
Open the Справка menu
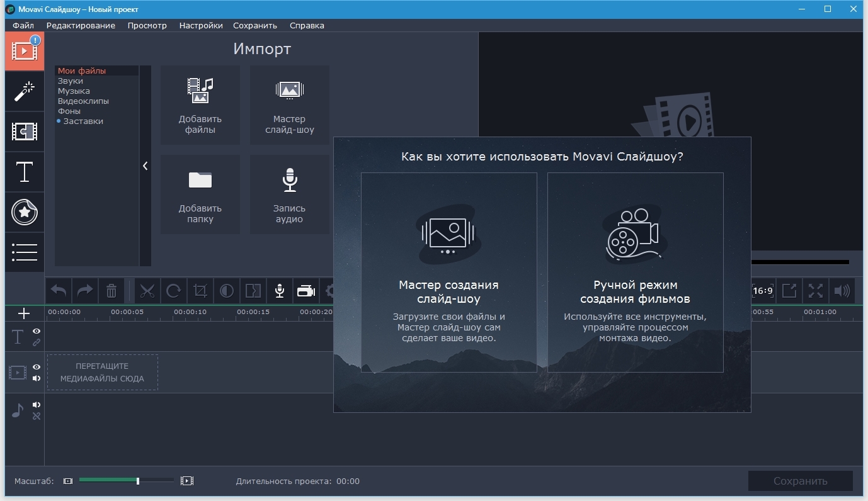click(x=307, y=26)
